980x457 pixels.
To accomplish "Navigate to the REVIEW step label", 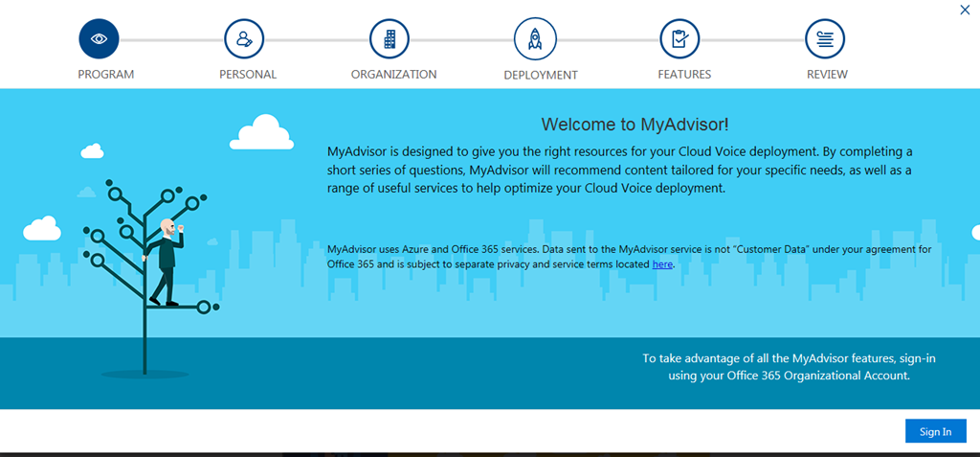I will coord(827,75).
